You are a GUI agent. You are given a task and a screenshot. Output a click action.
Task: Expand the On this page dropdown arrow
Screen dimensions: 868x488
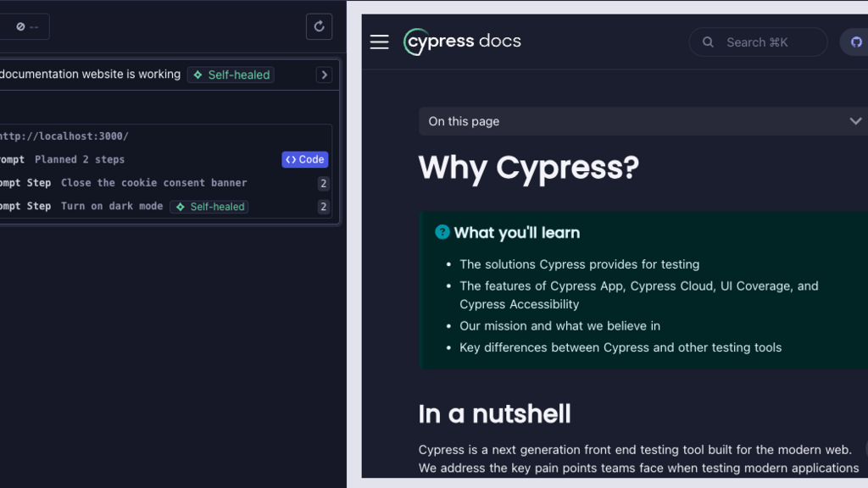click(x=855, y=121)
